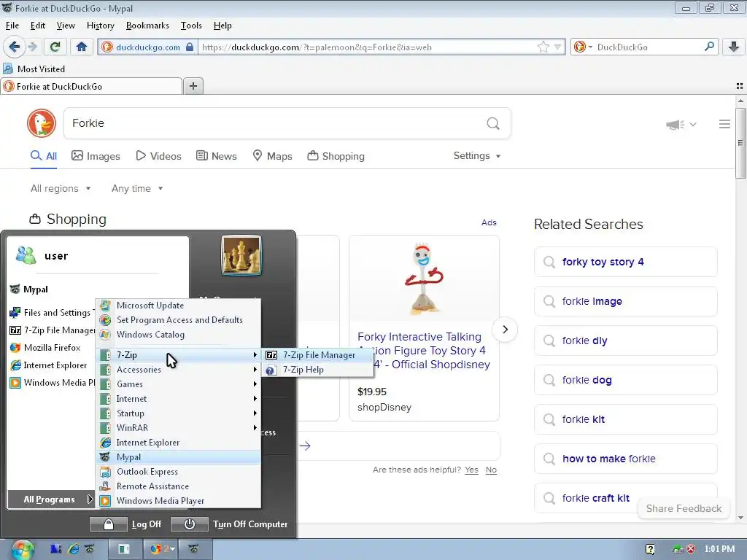This screenshot has height=560, width=747.
Task: Bookmark this page with the star icon
Action: point(543,47)
